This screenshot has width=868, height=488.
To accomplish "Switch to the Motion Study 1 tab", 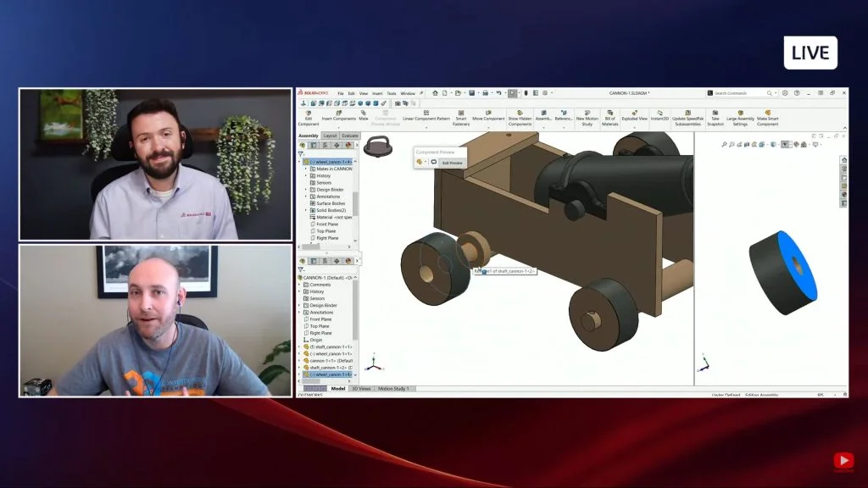I will [x=393, y=388].
